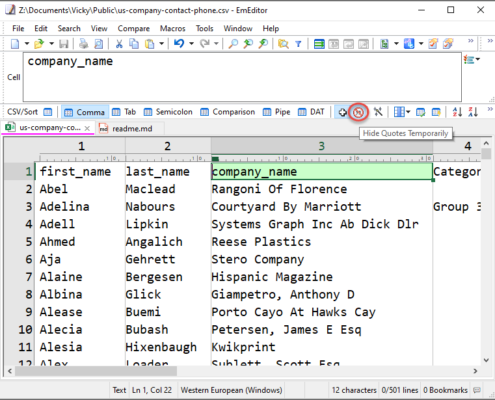Image resolution: width=495 pixels, height=400 pixels.
Task: Open the Paste options dropdown arrow
Action: [x=161, y=44]
